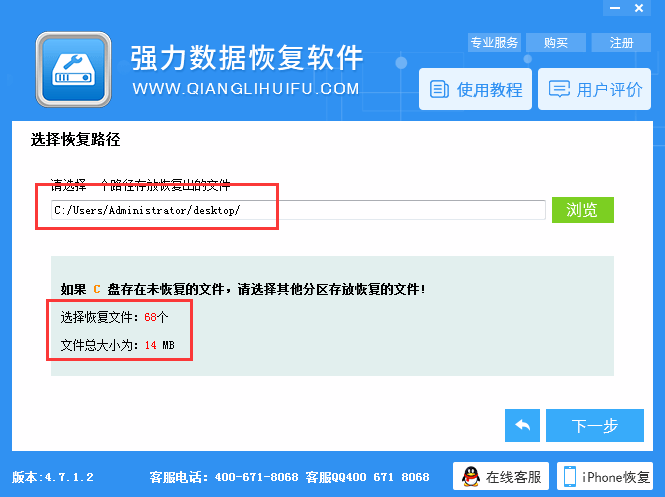Click the WWW.QIANGLIHUIFU.COM website text

click(x=246, y=89)
